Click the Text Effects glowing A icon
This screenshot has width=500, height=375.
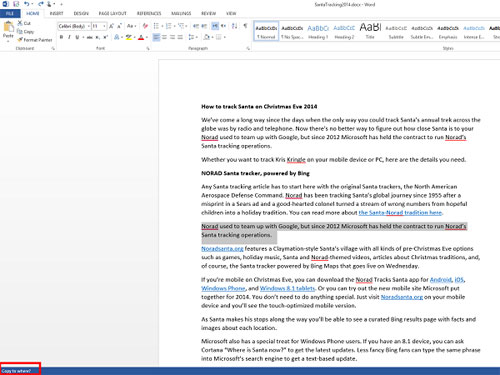coord(117,37)
